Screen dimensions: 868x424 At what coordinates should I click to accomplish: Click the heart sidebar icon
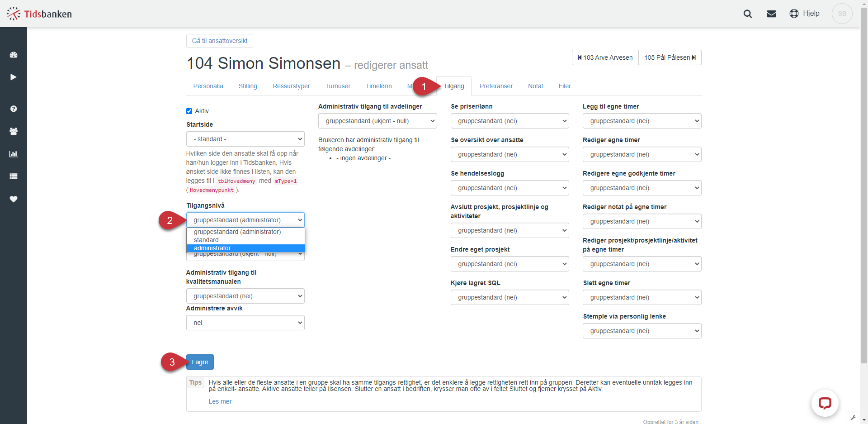(x=14, y=199)
